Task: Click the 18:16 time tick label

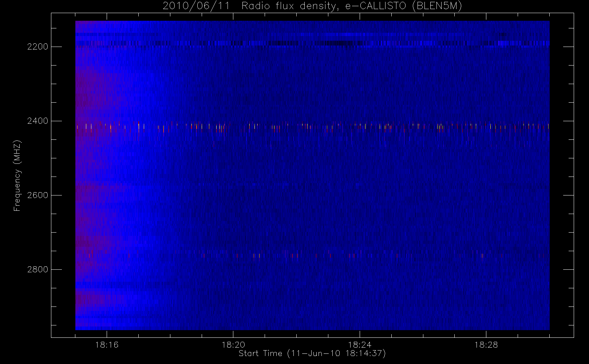Action: click(107, 345)
